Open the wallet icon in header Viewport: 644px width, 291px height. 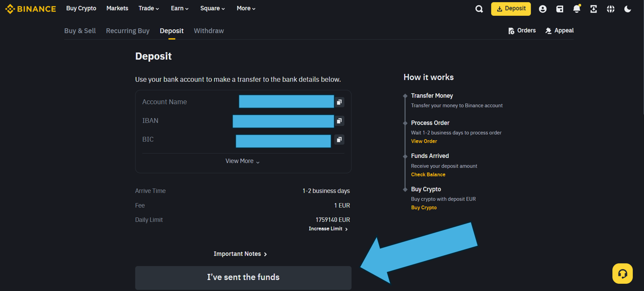[560, 9]
